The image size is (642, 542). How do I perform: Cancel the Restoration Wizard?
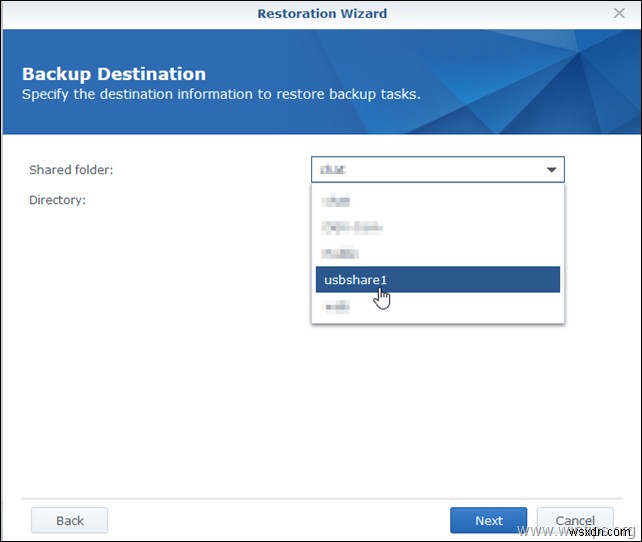[x=575, y=520]
